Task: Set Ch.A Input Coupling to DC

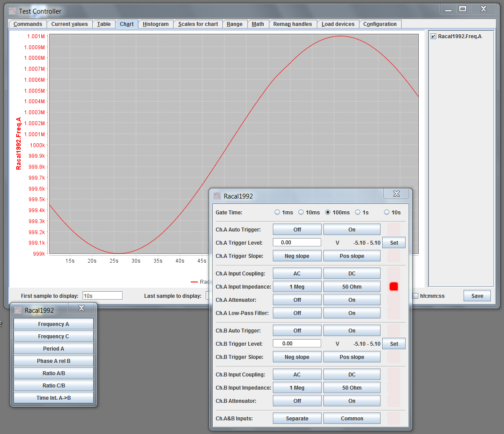Action: pos(352,273)
